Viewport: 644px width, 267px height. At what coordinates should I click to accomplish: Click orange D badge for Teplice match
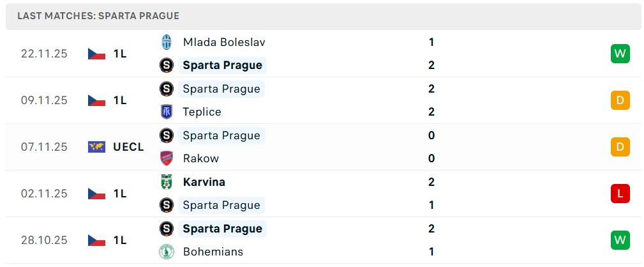[x=620, y=100]
